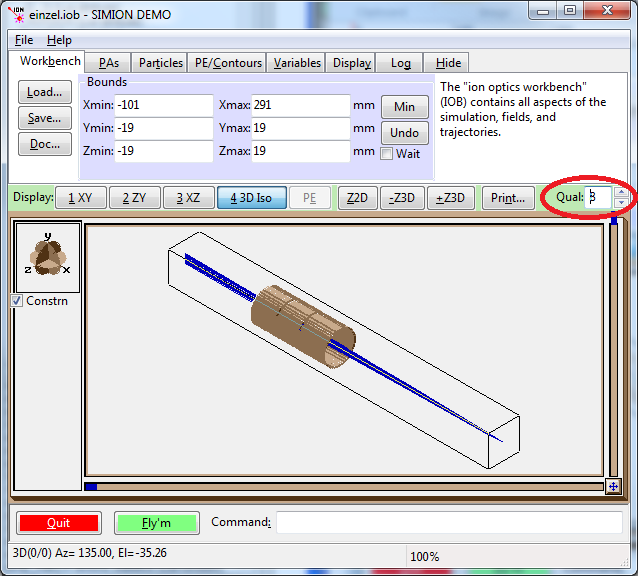Click the Z2D zoom button
638x576 pixels.
357,198
